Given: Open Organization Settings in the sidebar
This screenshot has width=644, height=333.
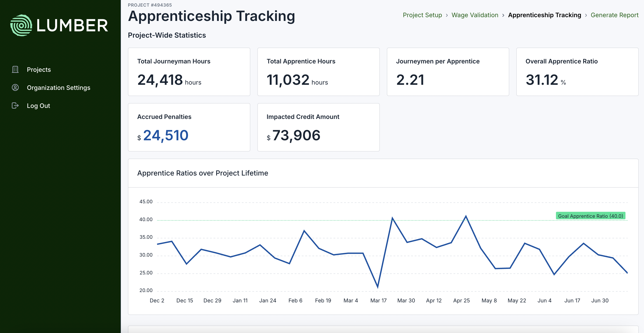Looking at the screenshot, I should point(58,88).
